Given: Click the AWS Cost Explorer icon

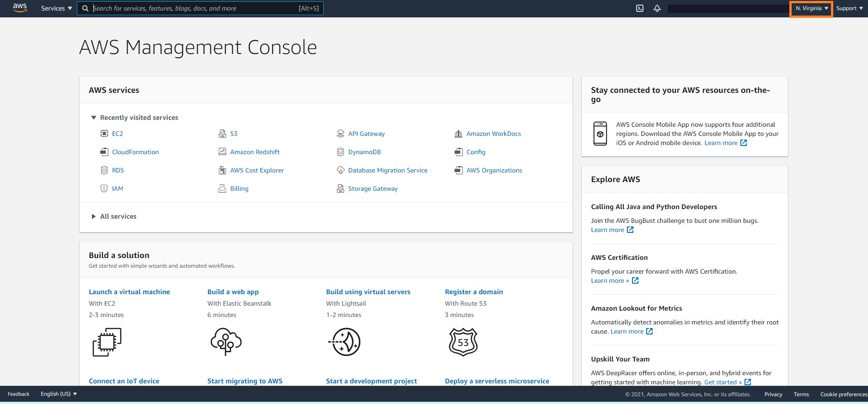Looking at the screenshot, I should 222,170.
